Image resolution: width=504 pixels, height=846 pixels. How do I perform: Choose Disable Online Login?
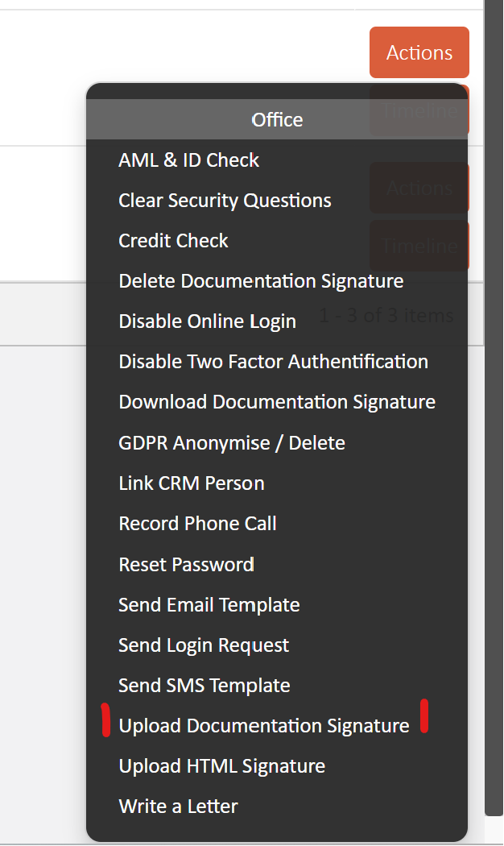pyautogui.click(x=207, y=321)
